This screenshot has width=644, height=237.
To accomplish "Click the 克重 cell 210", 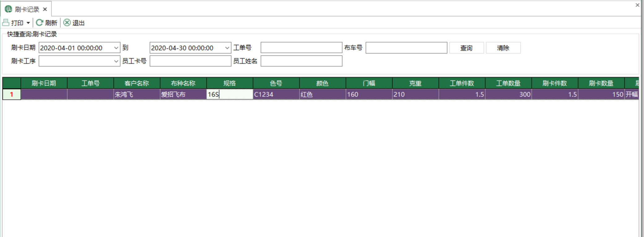I will [x=416, y=94].
